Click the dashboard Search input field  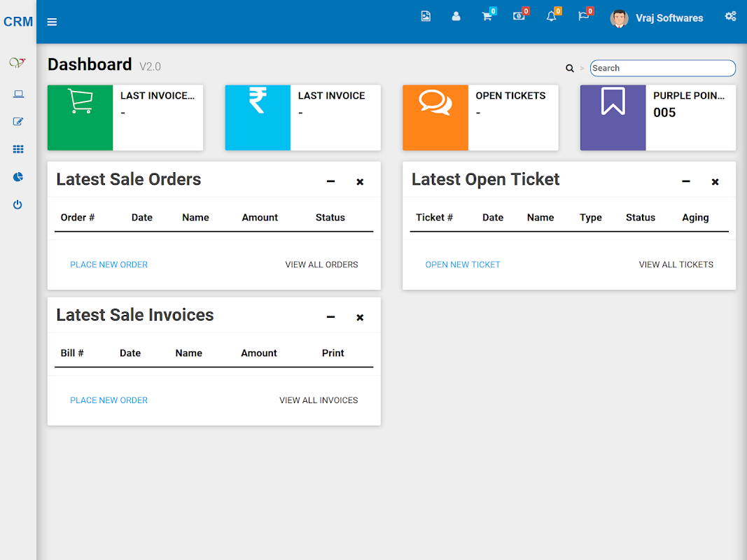coord(662,68)
